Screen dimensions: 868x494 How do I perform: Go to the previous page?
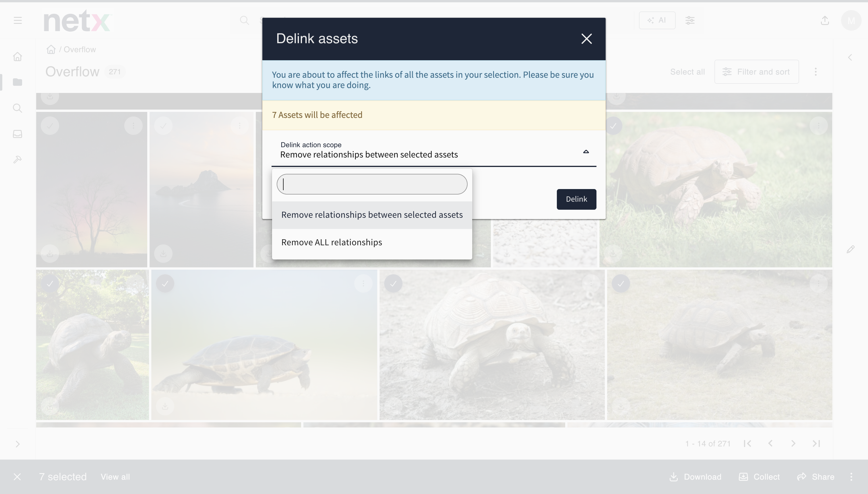[770, 444]
